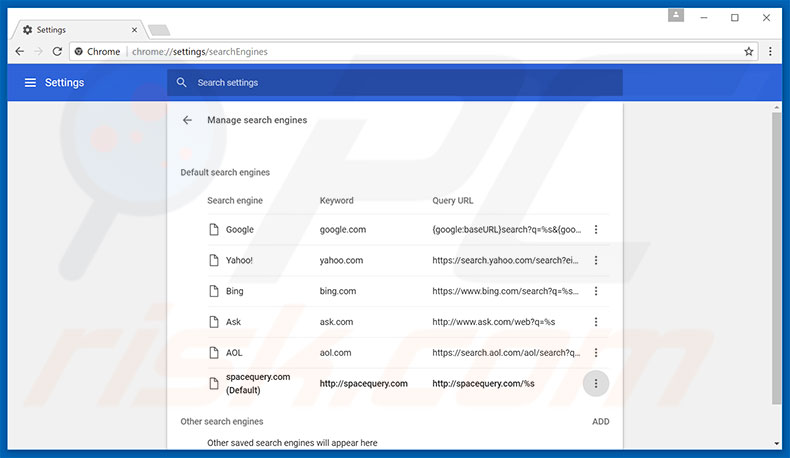Open more actions for Yahoo! entry
The width and height of the screenshot is (790, 458).
[596, 261]
